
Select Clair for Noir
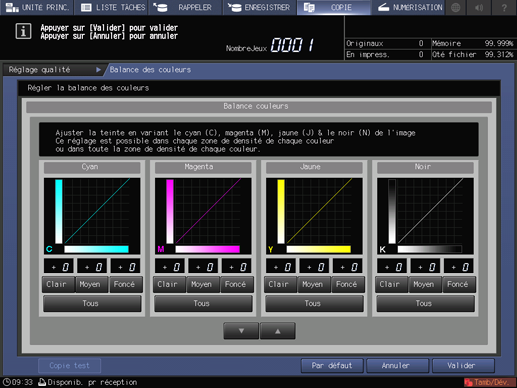[x=391, y=284]
